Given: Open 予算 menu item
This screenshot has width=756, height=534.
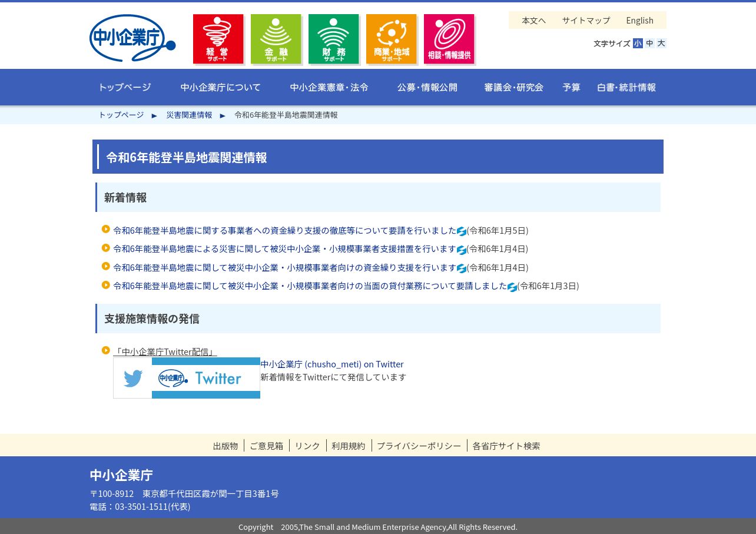Looking at the screenshot, I should tap(571, 87).
